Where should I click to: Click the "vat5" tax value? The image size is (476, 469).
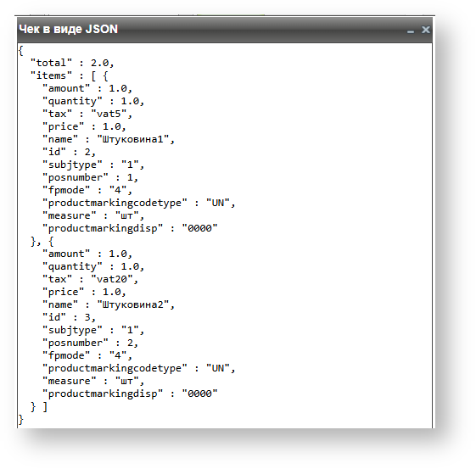(109, 114)
